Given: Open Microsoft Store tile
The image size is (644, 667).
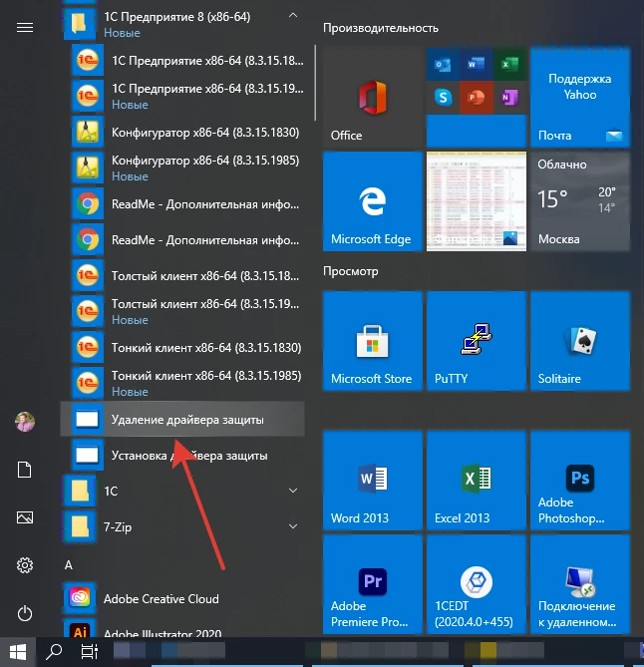Looking at the screenshot, I should (372, 342).
